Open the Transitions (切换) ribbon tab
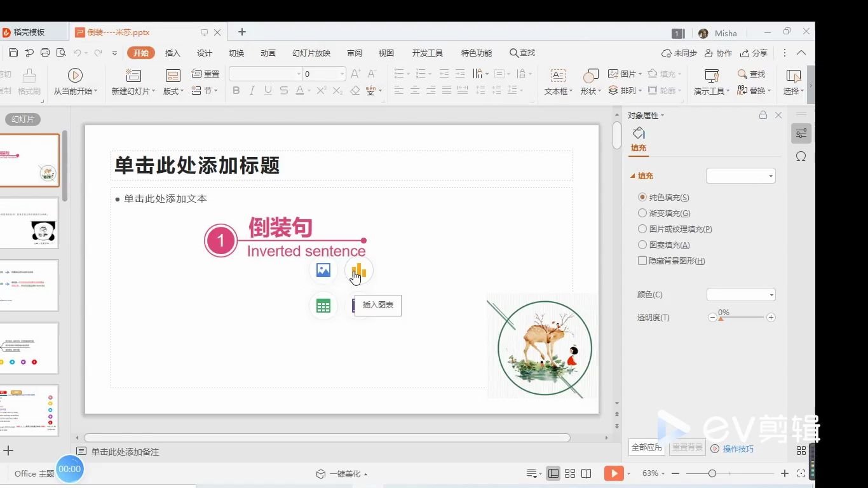 coord(236,53)
